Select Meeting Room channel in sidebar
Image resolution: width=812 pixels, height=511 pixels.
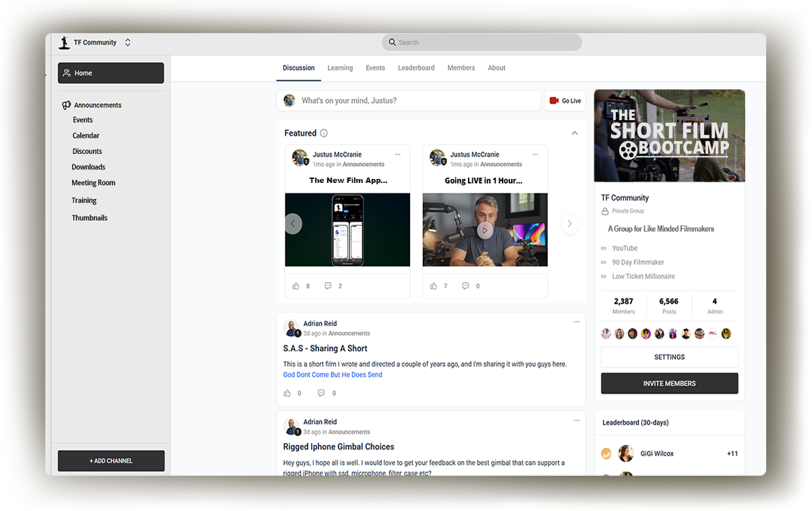coord(93,183)
